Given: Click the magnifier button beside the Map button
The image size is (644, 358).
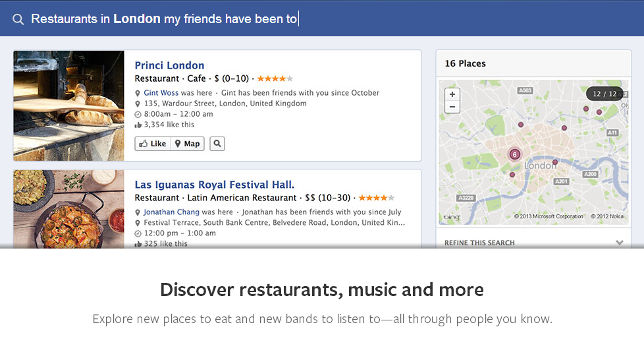Looking at the screenshot, I should pyautogui.click(x=217, y=144).
